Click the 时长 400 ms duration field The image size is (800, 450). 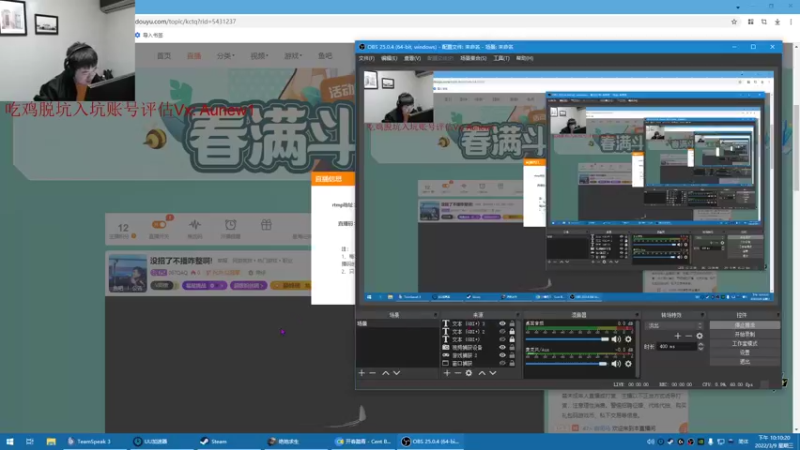(x=677, y=346)
